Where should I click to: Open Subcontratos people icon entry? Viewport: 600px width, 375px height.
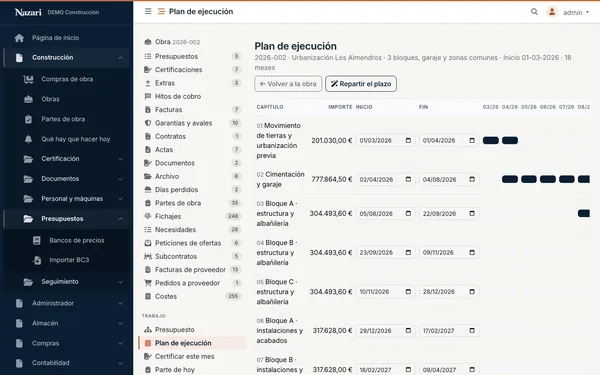click(148, 256)
